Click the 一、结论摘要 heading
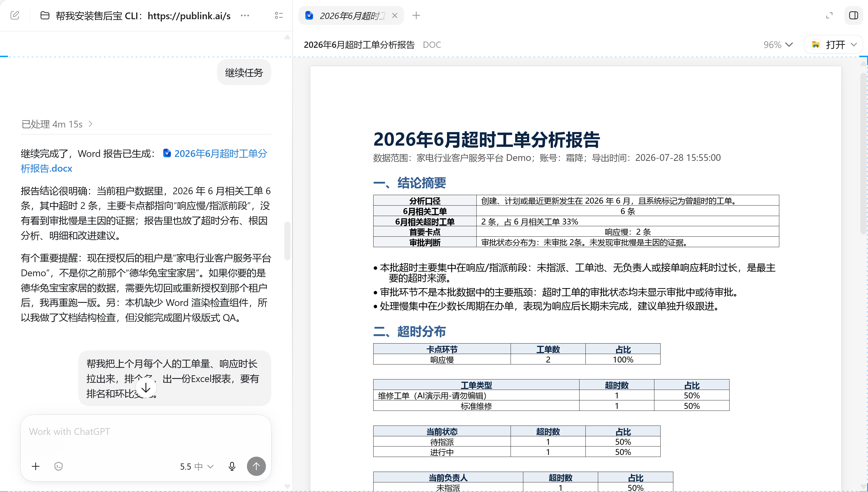 pos(409,183)
